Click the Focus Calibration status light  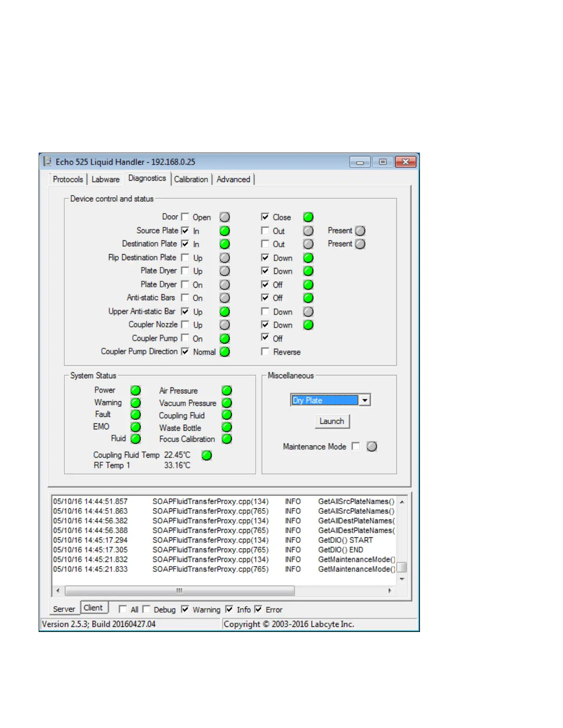coord(227,439)
